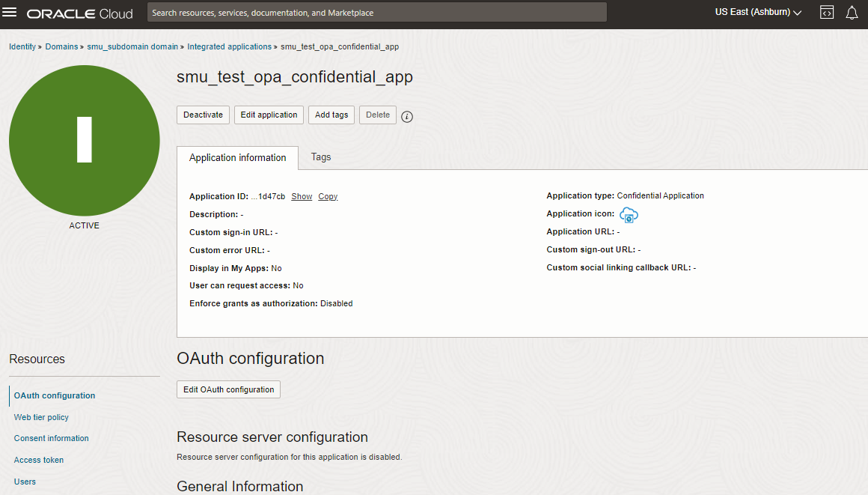The width and height of the screenshot is (868, 495).
Task: Click the info icon beside Delete
Action: (x=407, y=116)
